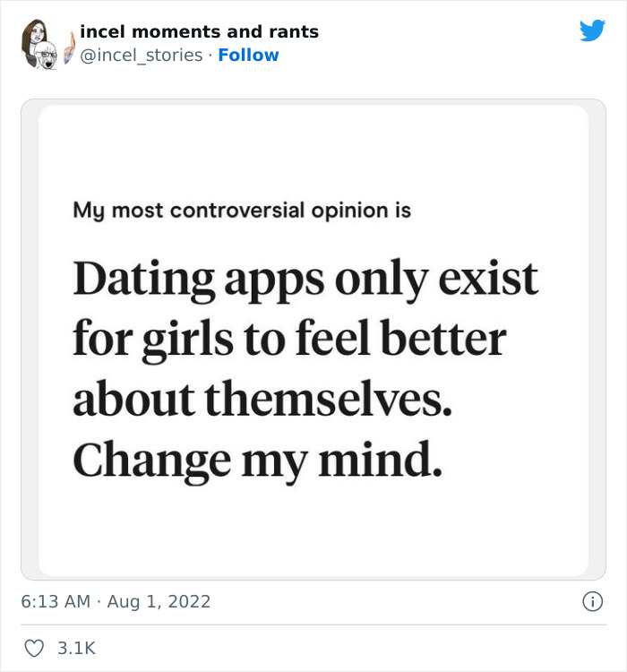Click the "for girls to feel better" line

[x=289, y=340]
